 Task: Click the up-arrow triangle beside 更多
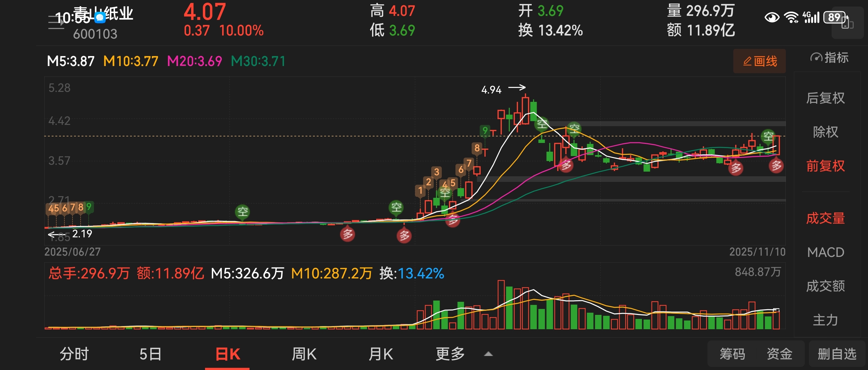click(x=488, y=354)
